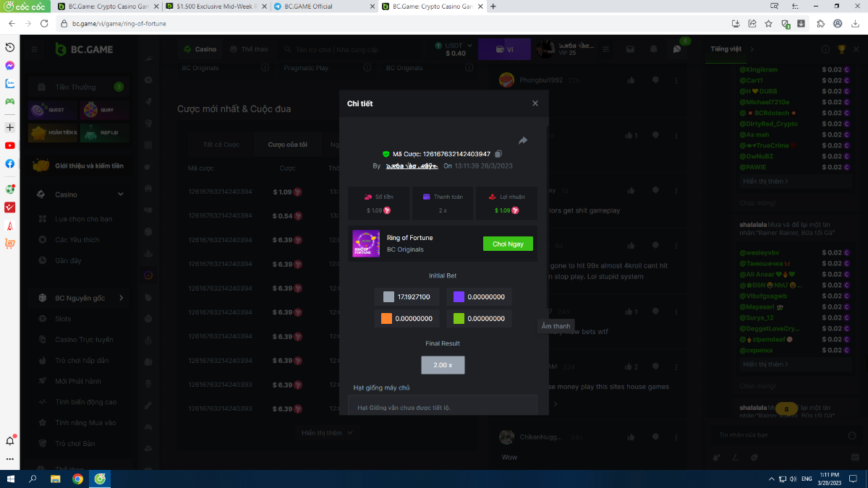Viewport: 868px width, 488px height.
Task: Click the share arrow icon in details dialog
Action: (523, 140)
